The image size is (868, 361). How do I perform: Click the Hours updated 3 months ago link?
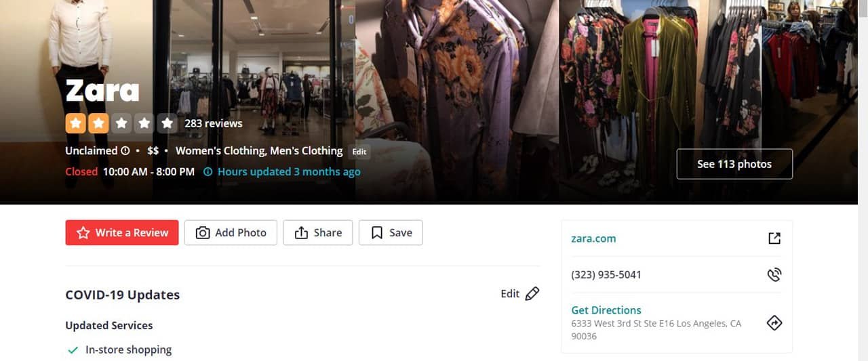(289, 172)
